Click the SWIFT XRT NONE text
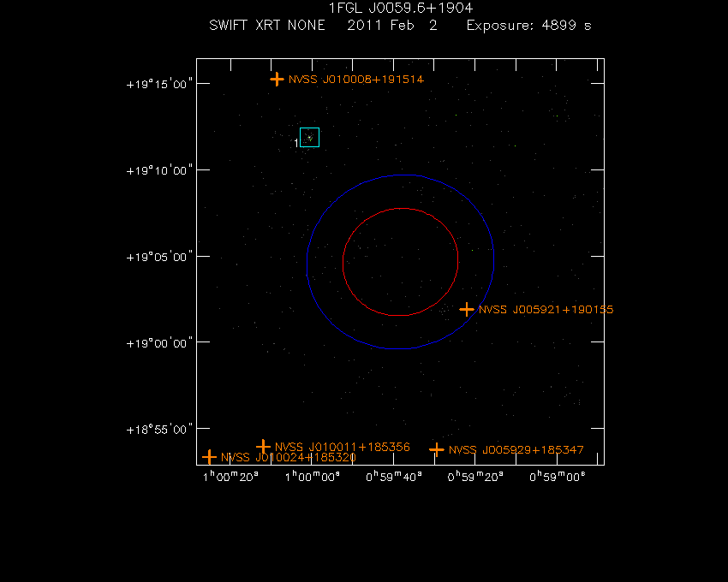Screen dimensions: 728x582 pyautogui.click(x=267, y=25)
